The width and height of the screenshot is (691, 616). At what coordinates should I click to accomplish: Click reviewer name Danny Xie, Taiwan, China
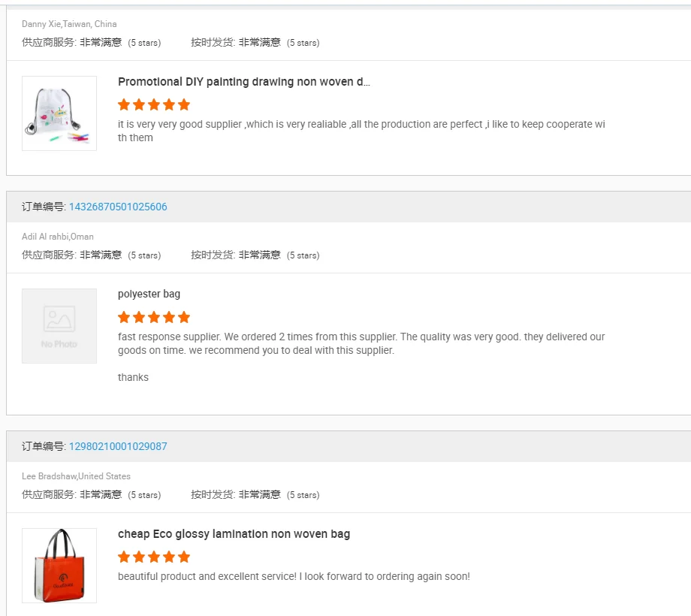pyautogui.click(x=69, y=24)
